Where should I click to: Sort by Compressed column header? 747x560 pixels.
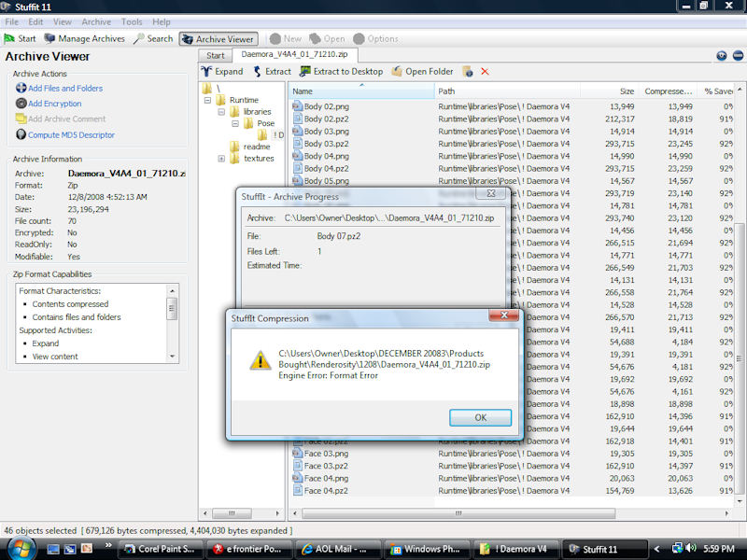(668, 91)
